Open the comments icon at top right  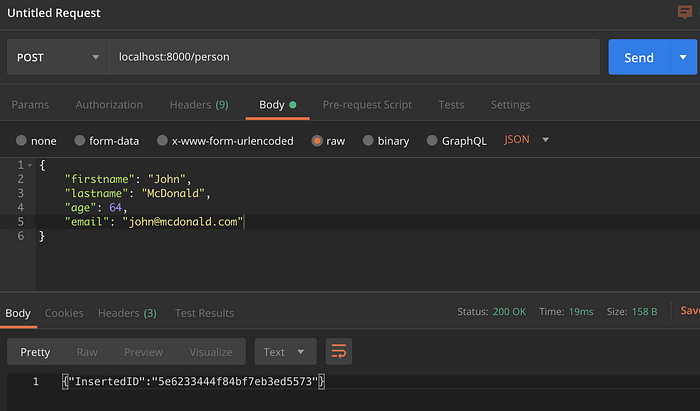[684, 12]
